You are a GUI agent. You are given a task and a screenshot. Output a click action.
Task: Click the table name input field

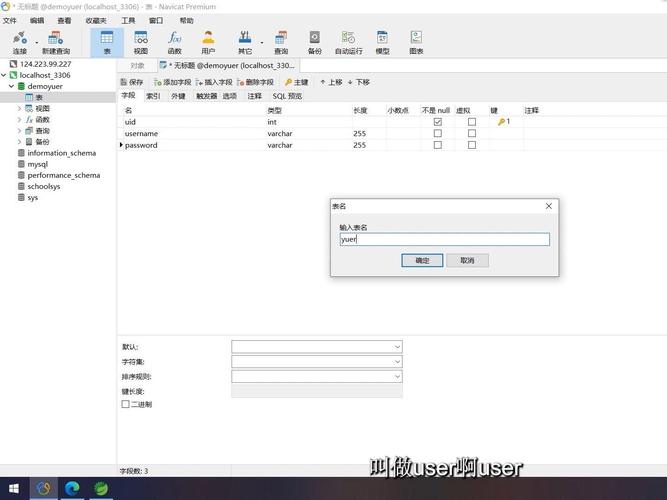[x=445, y=239]
